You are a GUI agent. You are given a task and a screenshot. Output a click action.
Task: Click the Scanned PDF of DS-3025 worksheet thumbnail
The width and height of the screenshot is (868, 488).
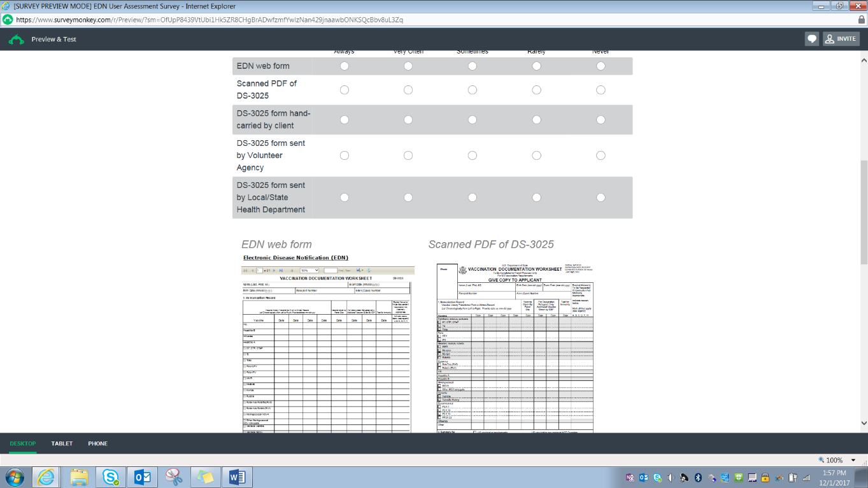coord(515,348)
